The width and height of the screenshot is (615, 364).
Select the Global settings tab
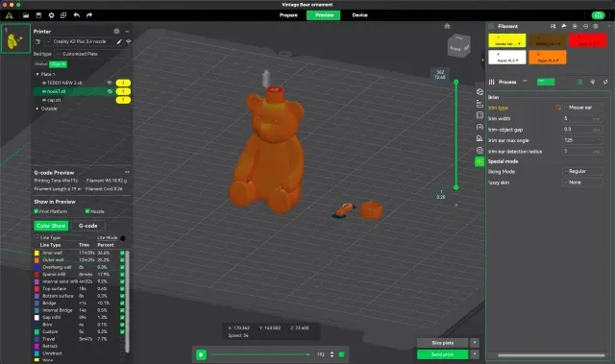pyautogui.click(x=40, y=63)
